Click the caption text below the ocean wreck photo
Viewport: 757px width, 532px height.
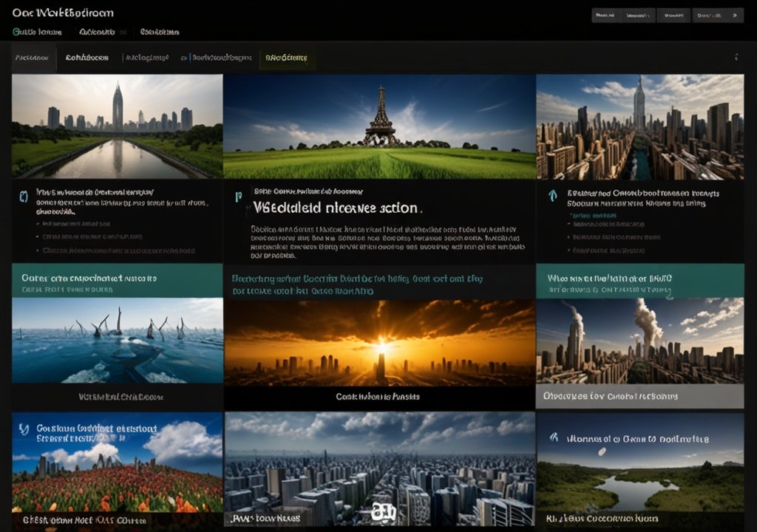coord(120,397)
